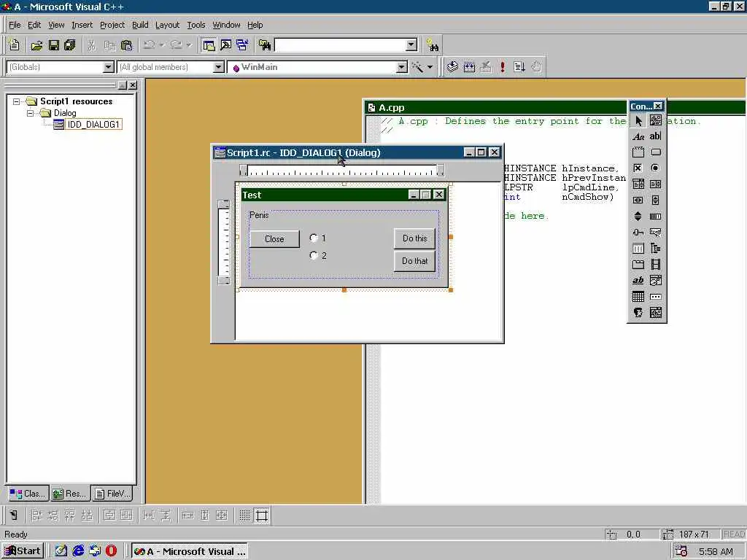Open the Globals class dropdown
The width and height of the screenshot is (747, 560).
tap(109, 67)
